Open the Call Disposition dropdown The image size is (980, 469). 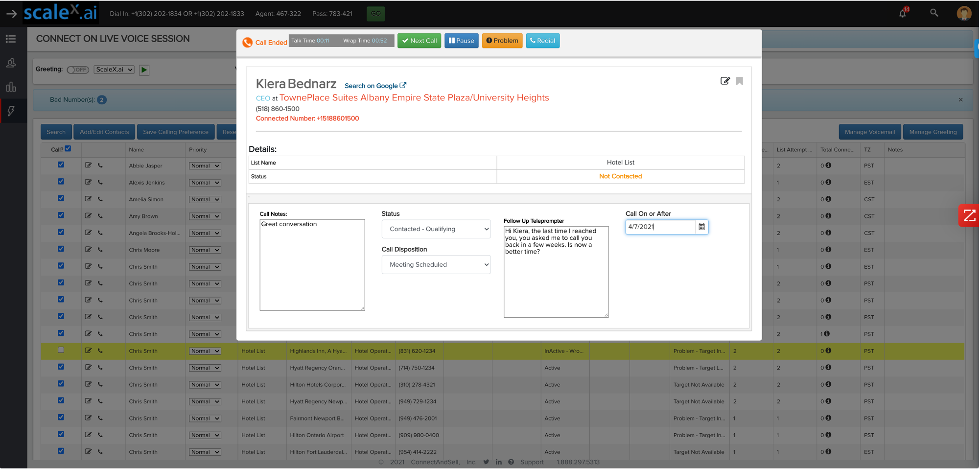point(436,265)
